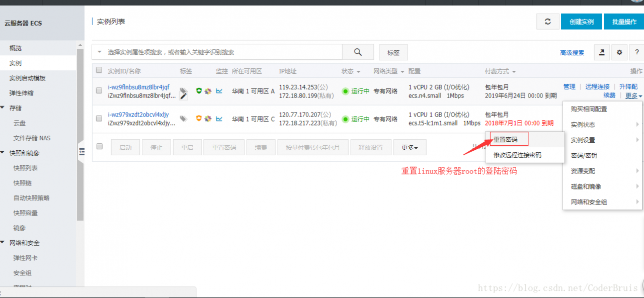Image resolution: width=644 pixels, height=298 pixels.
Task: Expand the 资源变配 submenu
Action: pyautogui.click(x=602, y=171)
